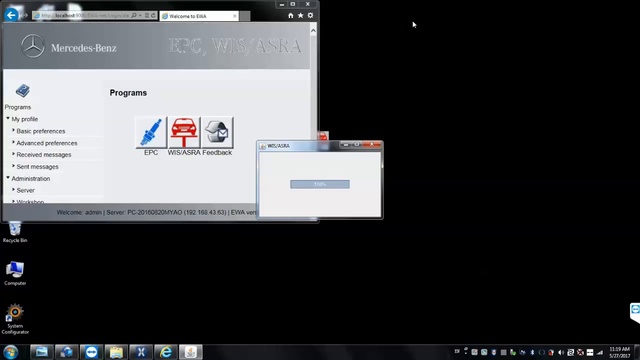Switch to the Java app in taskbar
This screenshot has width=640, height=360.
tap(191, 352)
